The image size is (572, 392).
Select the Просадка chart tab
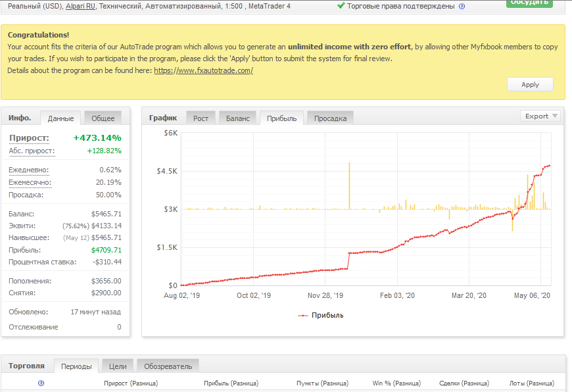pyautogui.click(x=330, y=118)
